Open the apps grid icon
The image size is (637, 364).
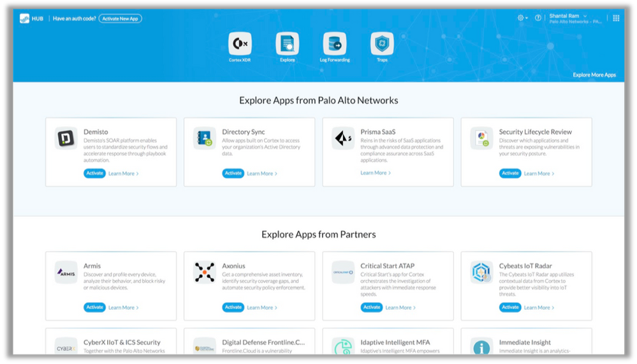click(x=616, y=18)
